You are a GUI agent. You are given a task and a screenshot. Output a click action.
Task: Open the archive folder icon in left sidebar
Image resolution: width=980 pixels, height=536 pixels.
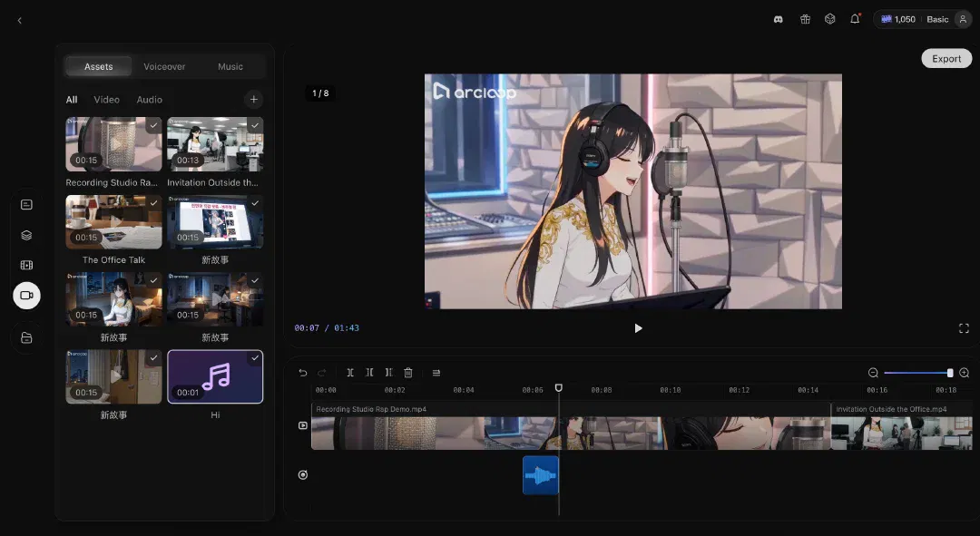(x=26, y=338)
